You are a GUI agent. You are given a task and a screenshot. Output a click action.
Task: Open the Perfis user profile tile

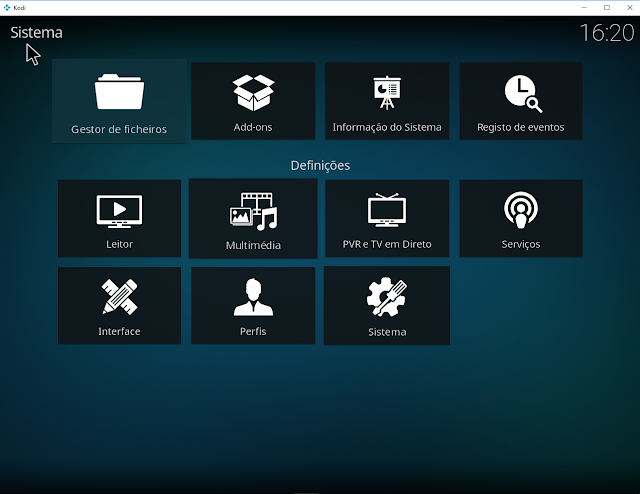(253, 305)
